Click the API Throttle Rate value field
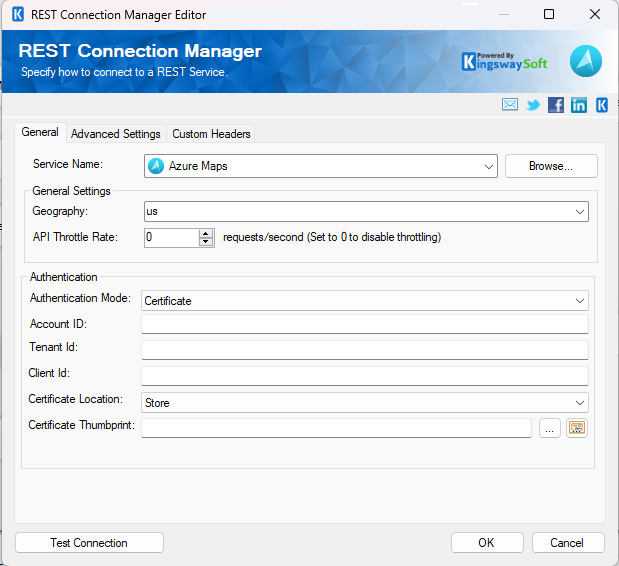The image size is (619, 566). coord(172,238)
